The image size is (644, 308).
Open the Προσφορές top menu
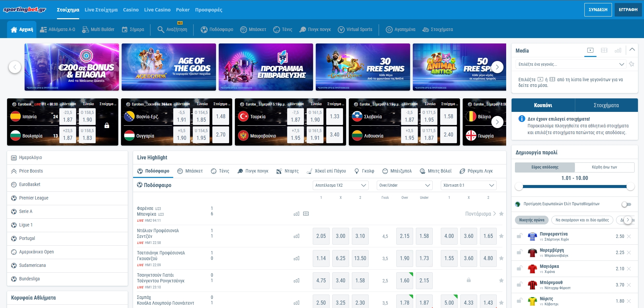209,10
